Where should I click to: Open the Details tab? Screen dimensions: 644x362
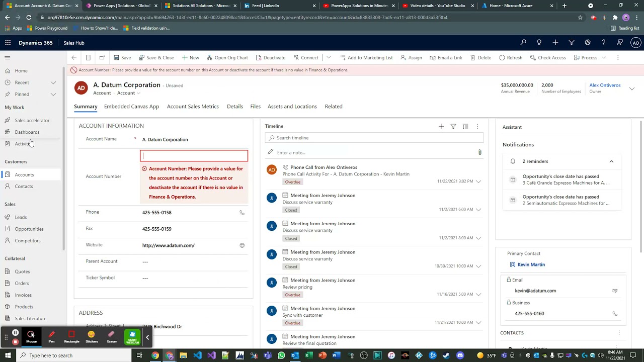235,107
